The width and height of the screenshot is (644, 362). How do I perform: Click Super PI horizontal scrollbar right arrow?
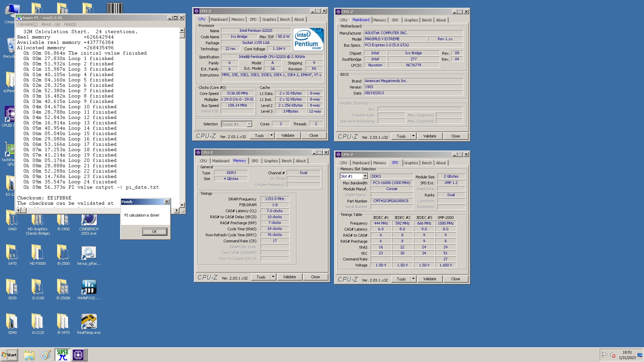[177, 210]
